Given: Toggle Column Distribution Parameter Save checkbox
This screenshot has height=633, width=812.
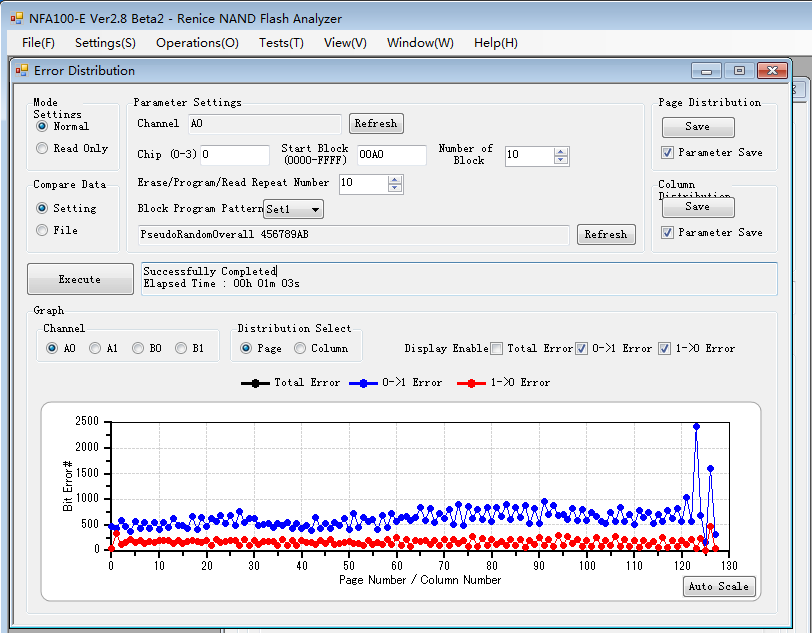Looking at the screenshot, I should (x=668, y=233).
